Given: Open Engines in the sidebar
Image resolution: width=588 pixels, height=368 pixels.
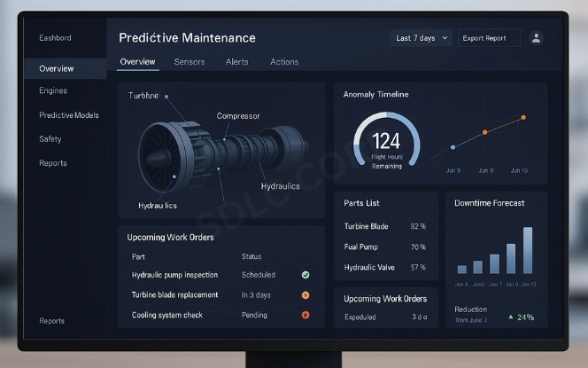Looking at the screenshot, I should pos(53,90).
